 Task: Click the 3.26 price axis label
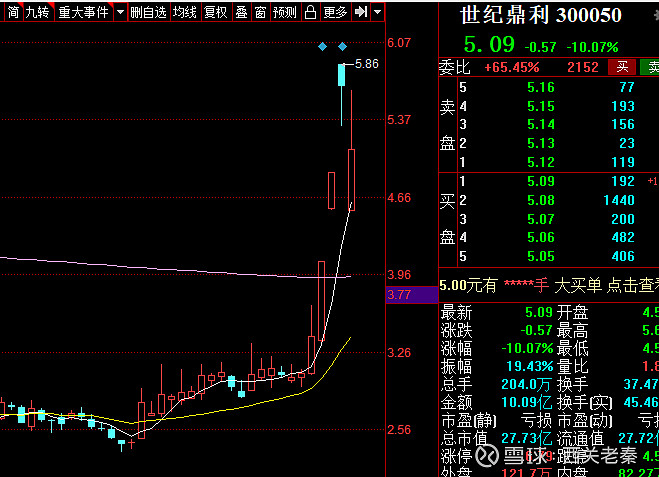tap(399, 352)
